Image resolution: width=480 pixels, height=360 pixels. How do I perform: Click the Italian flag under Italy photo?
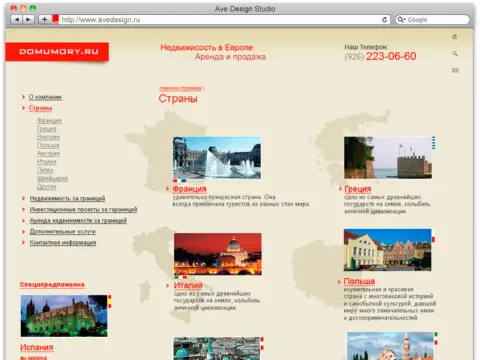(180, 277)
